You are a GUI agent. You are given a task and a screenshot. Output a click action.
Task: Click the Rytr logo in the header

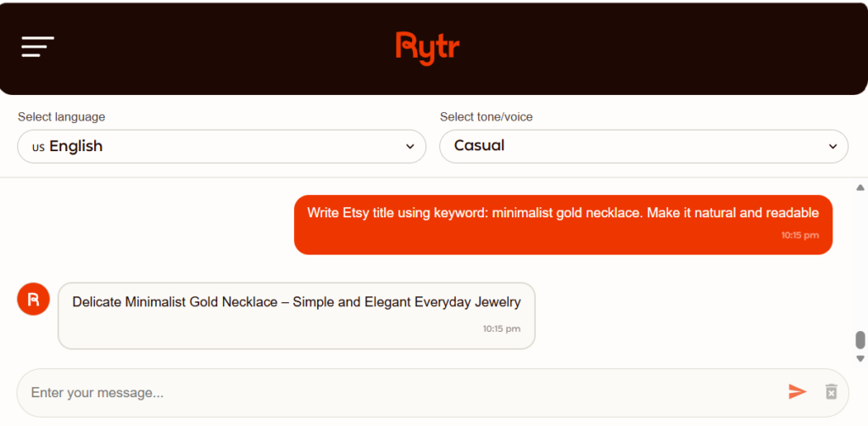tap(427, 48)
